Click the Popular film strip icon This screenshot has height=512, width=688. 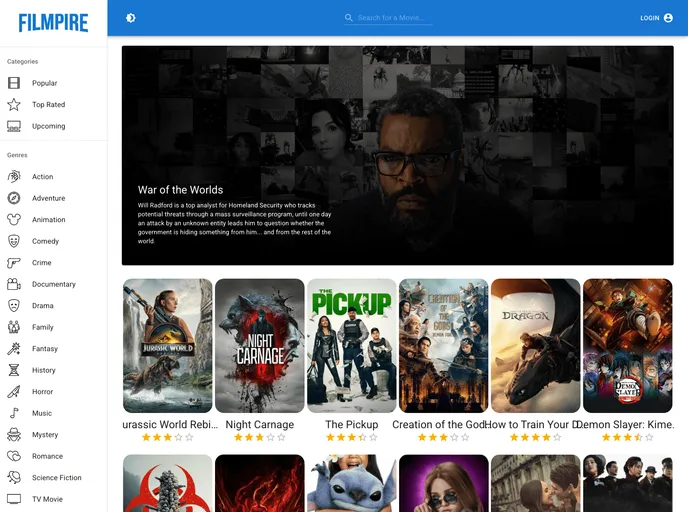click(14, 83)
